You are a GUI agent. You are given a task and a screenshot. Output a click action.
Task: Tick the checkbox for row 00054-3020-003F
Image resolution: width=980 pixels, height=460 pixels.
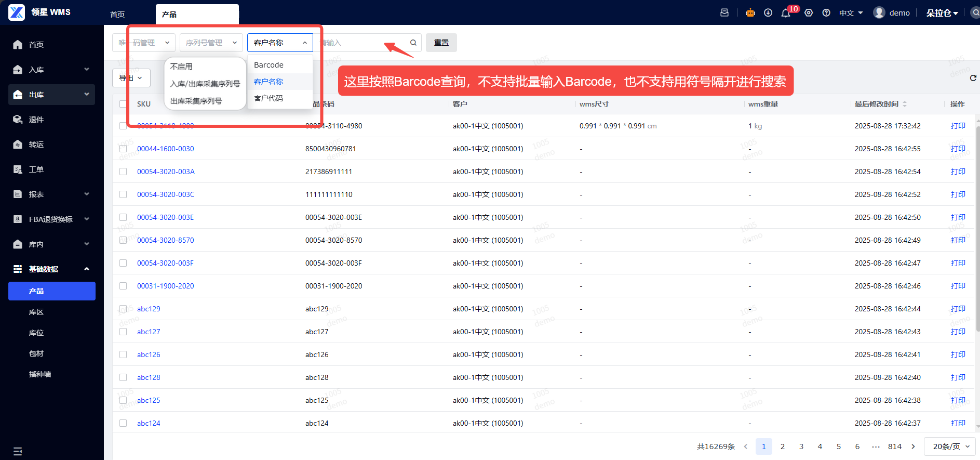123,263
